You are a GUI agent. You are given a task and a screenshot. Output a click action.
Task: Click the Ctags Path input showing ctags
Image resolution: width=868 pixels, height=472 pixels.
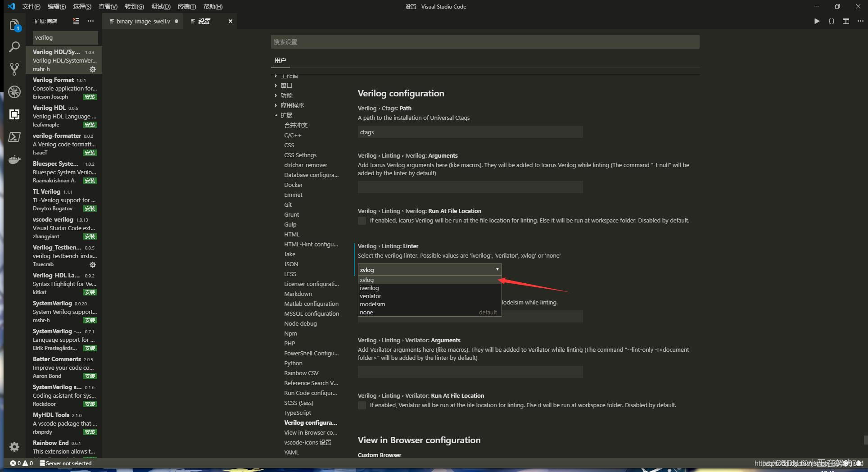470,132
